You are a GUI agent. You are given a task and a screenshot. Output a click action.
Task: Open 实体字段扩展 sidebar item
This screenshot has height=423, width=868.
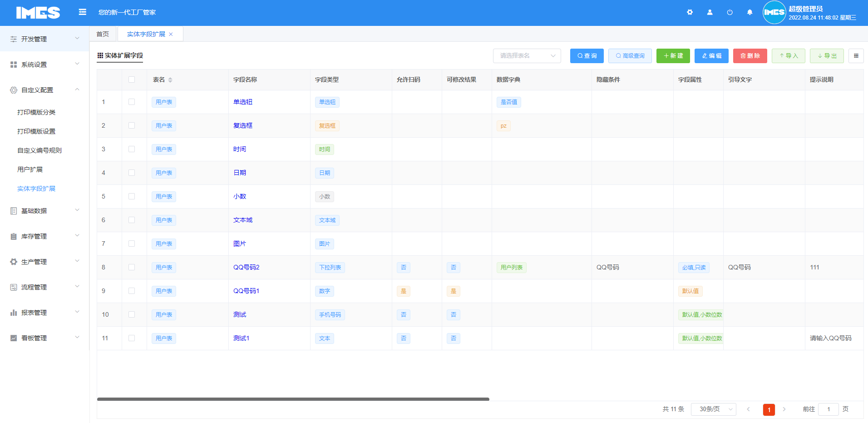[x=36, y=189]
